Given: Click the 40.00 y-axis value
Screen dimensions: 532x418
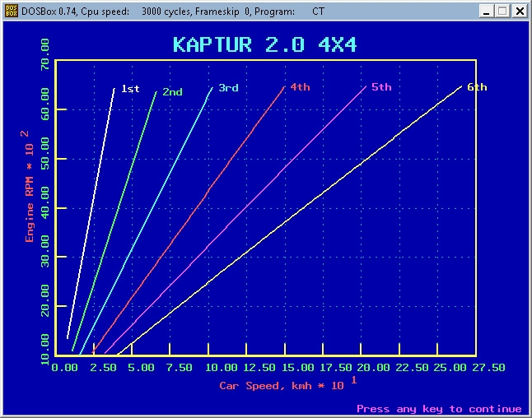Looking at the screenshot, I should [x=44, y=202].
